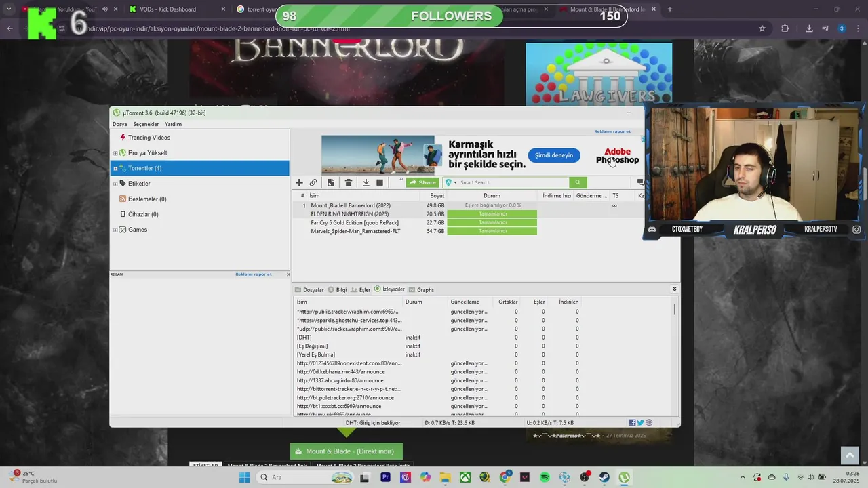Select Cihazlar (0) in sidebar
Screen dimensions: 868x488
point(143,214)
